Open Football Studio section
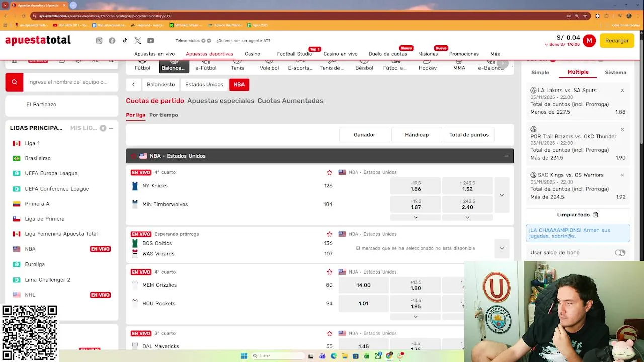 point(294,54)
